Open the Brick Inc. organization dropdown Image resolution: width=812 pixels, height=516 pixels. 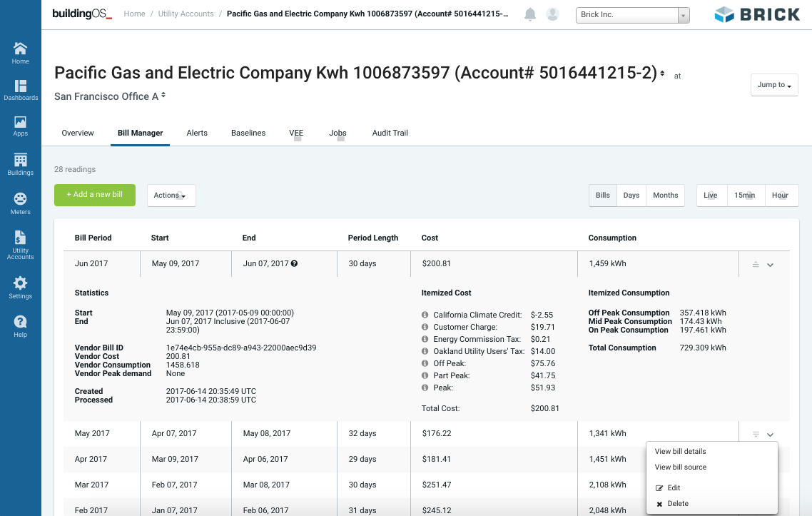[x=632, y=15]
